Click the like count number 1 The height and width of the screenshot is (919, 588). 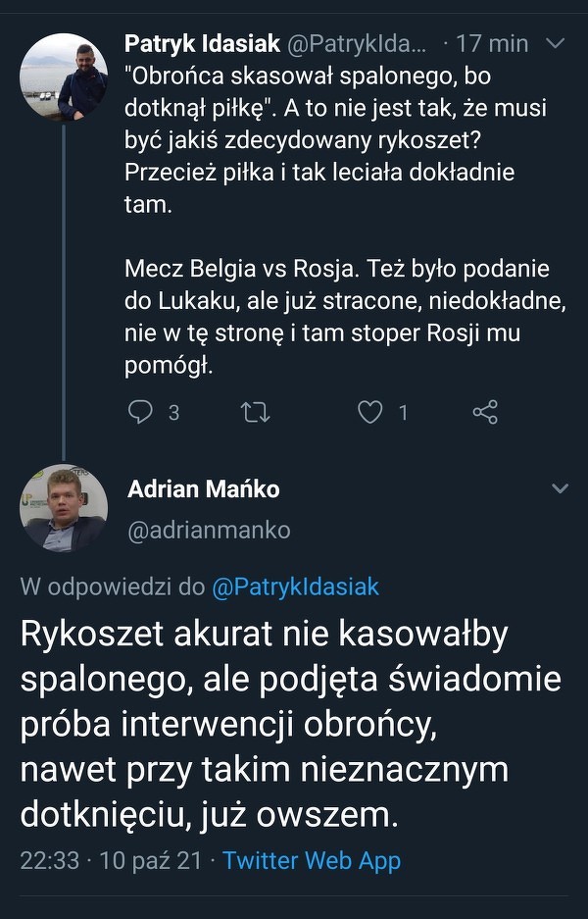402,413
